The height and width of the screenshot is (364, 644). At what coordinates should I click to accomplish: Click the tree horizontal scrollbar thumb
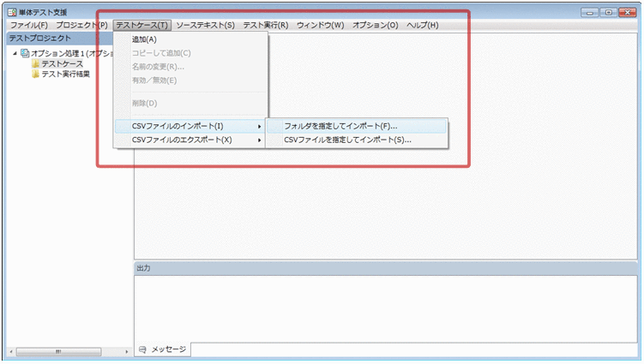(58, 352)
